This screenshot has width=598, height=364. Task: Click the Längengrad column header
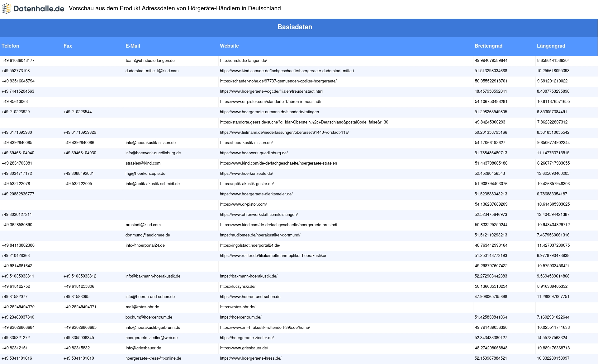(551, 46)
